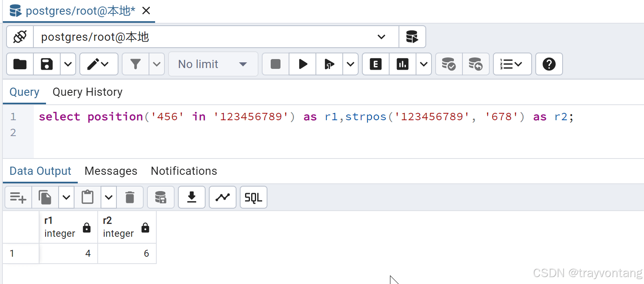This screenshot has height=284, width=644.
Task: Expand the copy options dropdown
Action: [66, 197]
